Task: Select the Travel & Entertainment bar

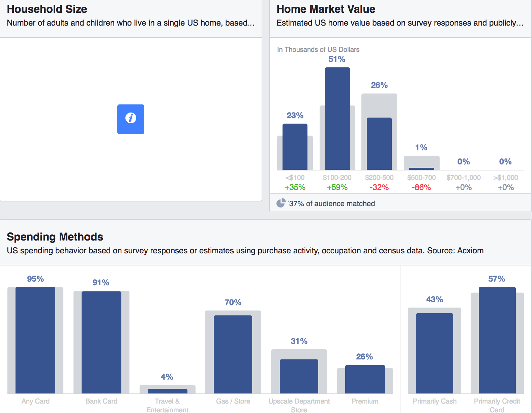Action: [167, 391]
